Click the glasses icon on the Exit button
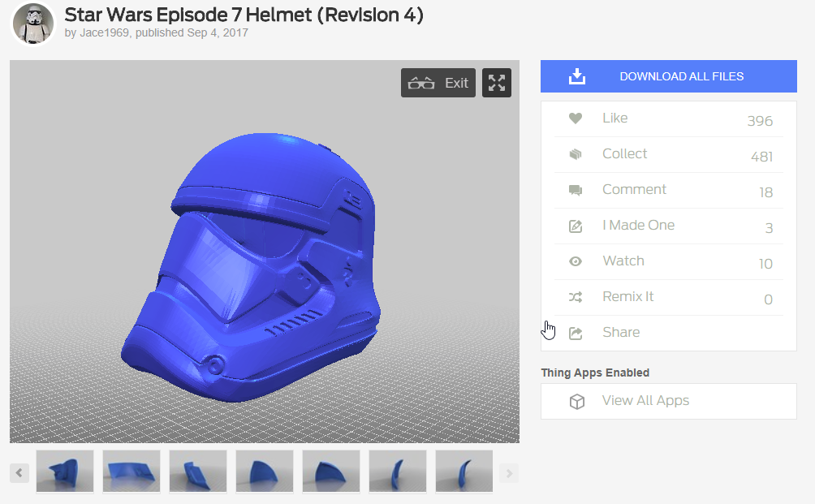815x504 pixels. [421, 83]
